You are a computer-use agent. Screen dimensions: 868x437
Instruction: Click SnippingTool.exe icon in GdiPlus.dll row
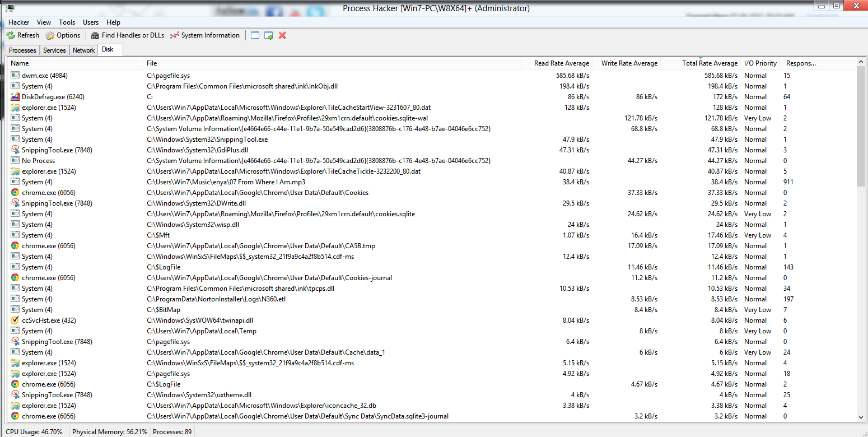click(x=15, y=150)
